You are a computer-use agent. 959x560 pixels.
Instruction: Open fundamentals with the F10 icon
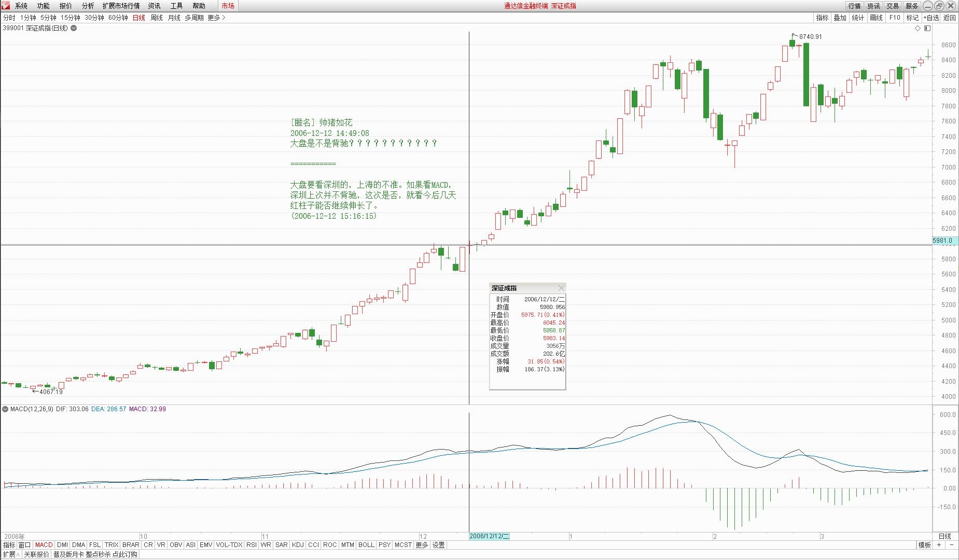click(x=894, y=17)
